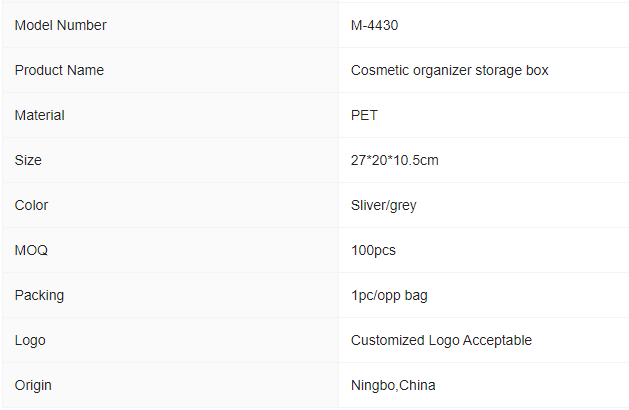The width and height of the screenshot is (629, 410).
Task: Click the Material label cell
Action: [170, 115]
